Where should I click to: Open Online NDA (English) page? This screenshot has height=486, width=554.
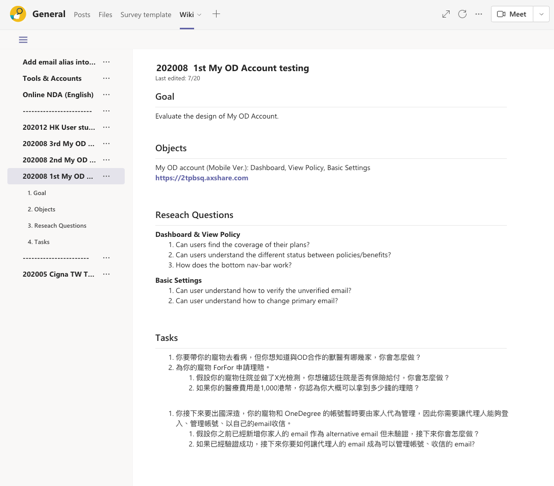point(58,95)
